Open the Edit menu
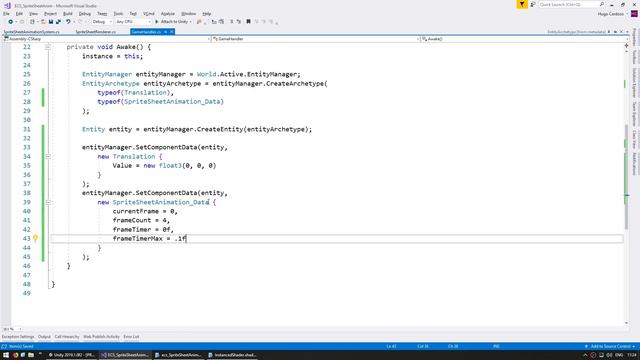The image size is (640, 360). coord(19,14)
